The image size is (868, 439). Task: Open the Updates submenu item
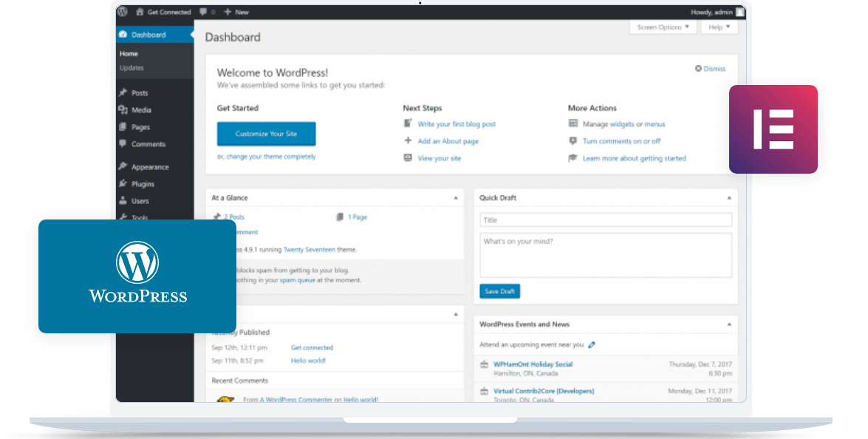point(131,67)
